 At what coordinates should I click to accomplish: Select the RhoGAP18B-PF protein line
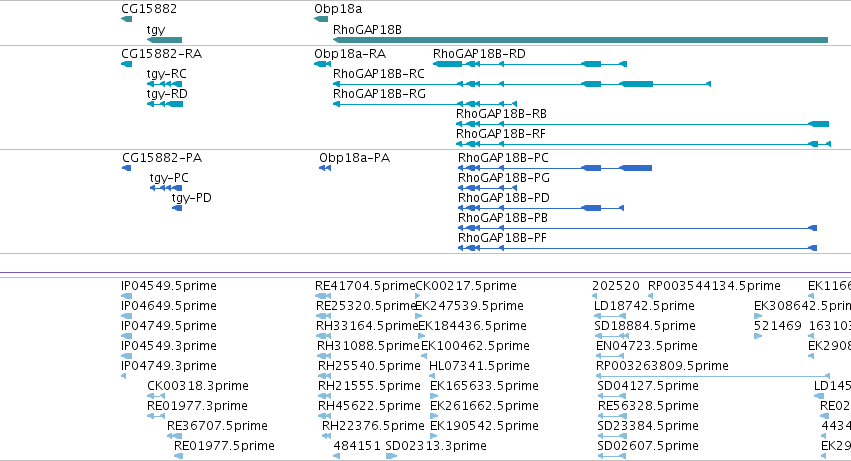click(637, 248)
